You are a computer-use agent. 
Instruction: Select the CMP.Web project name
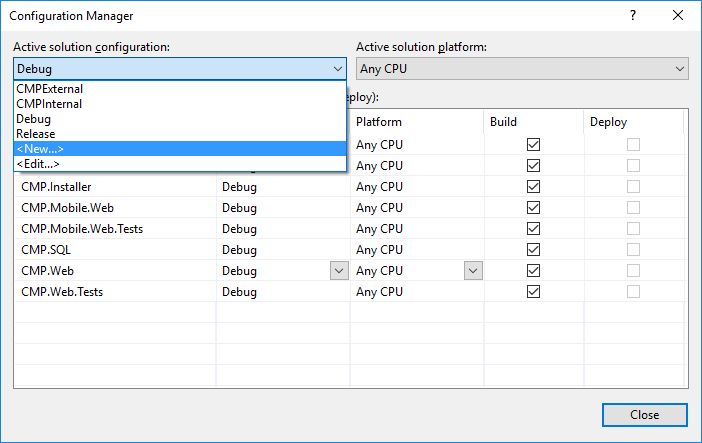(47, 271)
